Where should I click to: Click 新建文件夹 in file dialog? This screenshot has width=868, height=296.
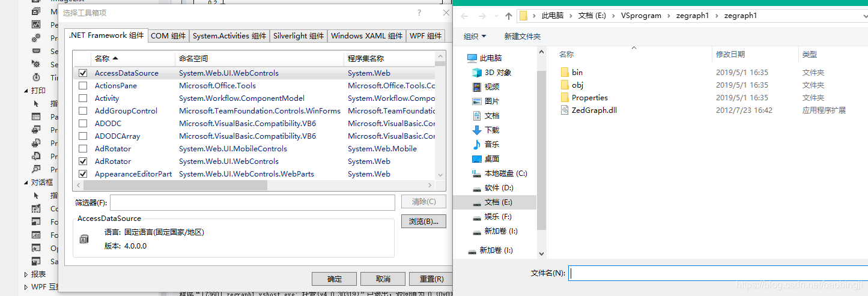(523, 37)
